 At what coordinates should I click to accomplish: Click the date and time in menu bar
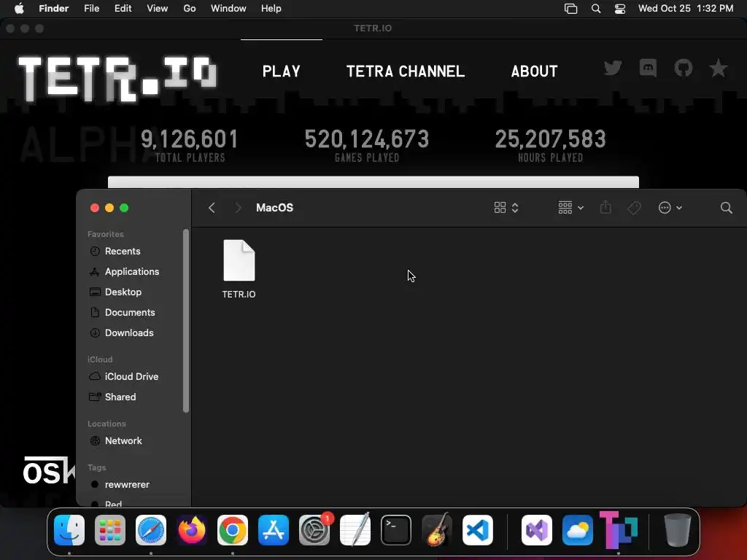click(686, 8)
